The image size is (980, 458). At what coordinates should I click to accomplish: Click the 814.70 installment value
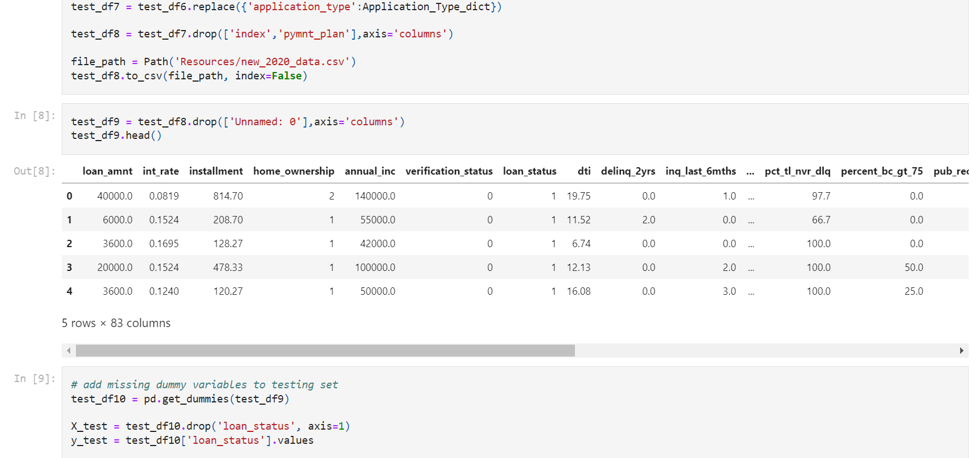[x=228, y=196]
